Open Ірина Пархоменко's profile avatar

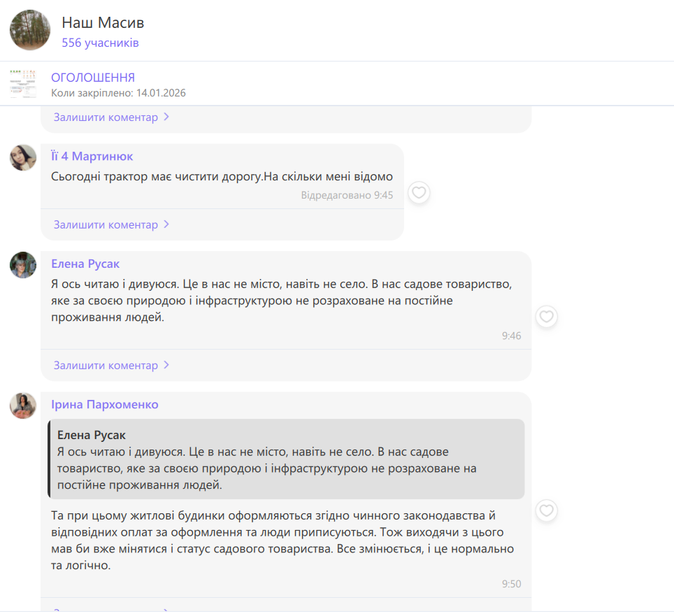[x=23, y=406]
